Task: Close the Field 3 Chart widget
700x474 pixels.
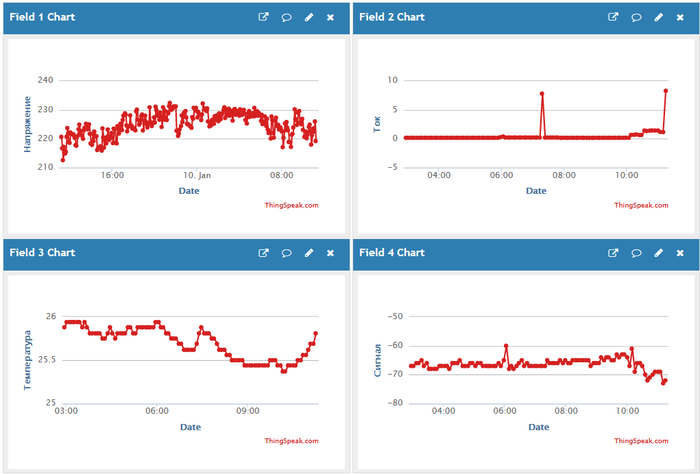Action: 331,253
